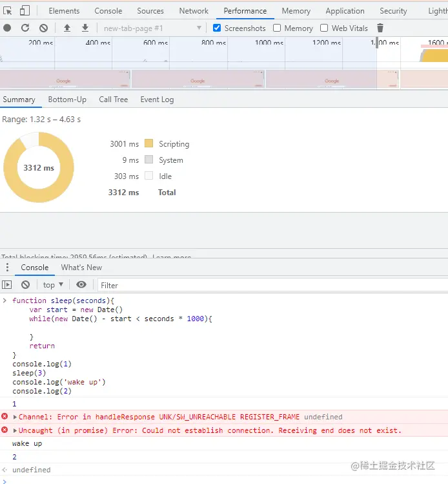The image size is (448, 484).
Task: Switch to the Network tab
Action: [x=194, y=11]
